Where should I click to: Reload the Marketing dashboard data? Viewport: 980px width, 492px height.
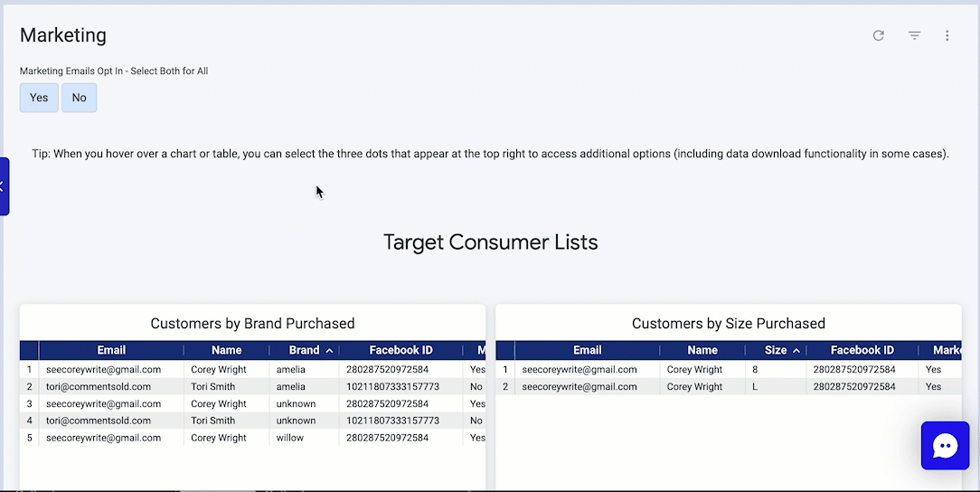(878, 35)
